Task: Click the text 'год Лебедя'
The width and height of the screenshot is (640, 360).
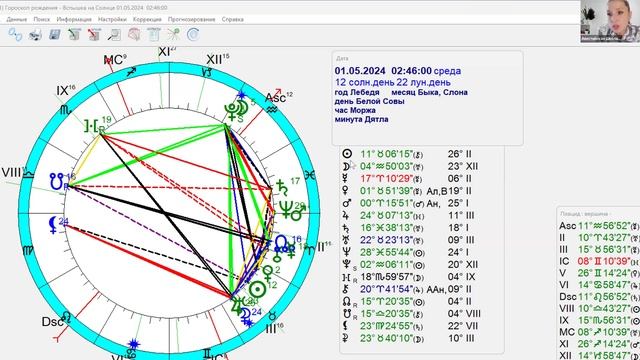Action: [x=357, y=92]
